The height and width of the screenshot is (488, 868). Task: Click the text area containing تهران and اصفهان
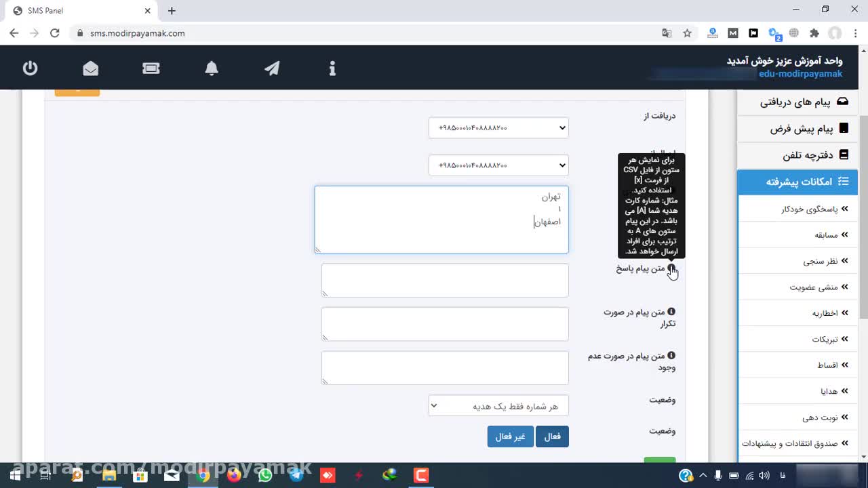click(441, 220)
